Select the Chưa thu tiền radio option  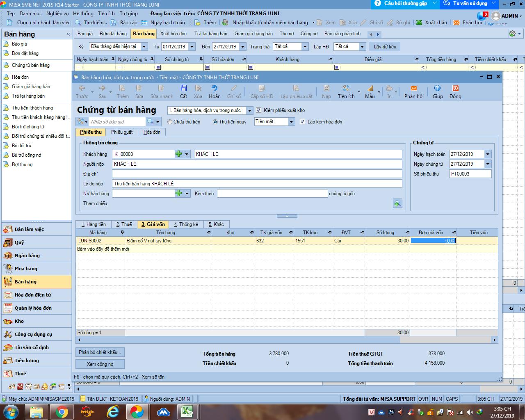170,122
